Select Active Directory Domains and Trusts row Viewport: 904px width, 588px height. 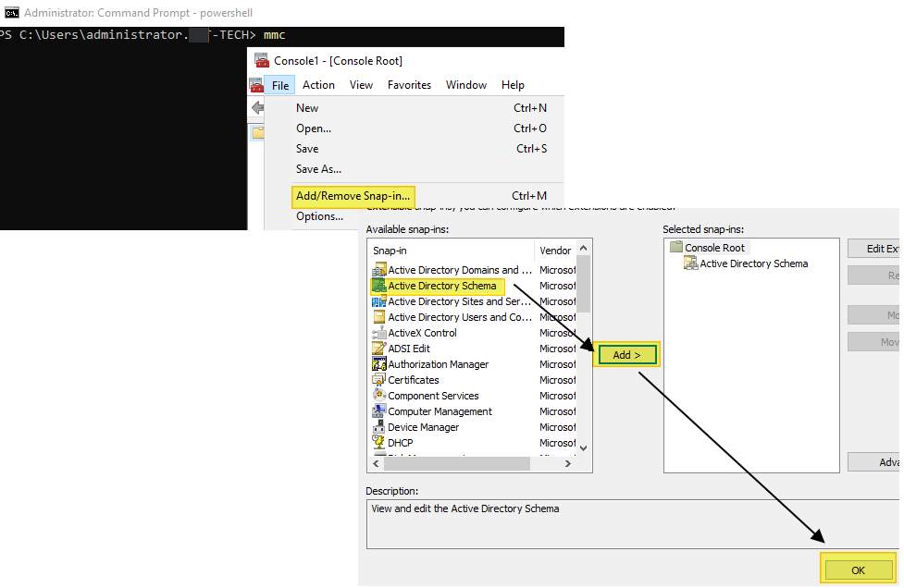tap(460, 270)
